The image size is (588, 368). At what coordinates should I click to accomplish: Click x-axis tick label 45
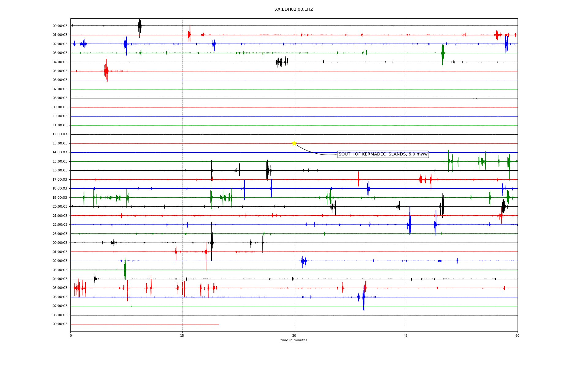pyautogui.click(x=406, y=336)
